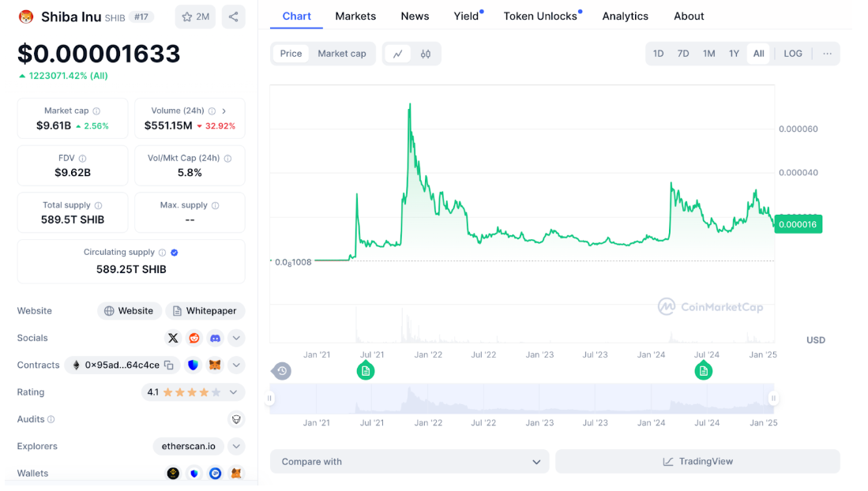Expand the Rating details chevron

coord(234,392)
